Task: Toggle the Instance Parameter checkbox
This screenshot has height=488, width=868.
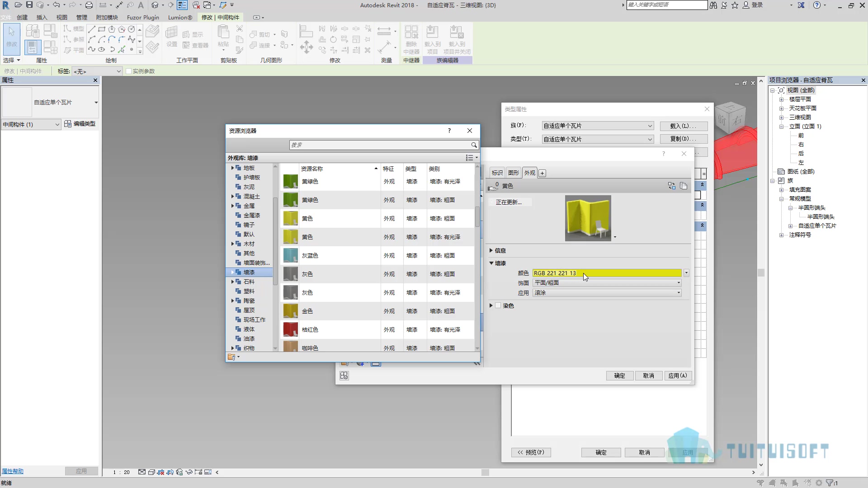Action: pos(129,71)
